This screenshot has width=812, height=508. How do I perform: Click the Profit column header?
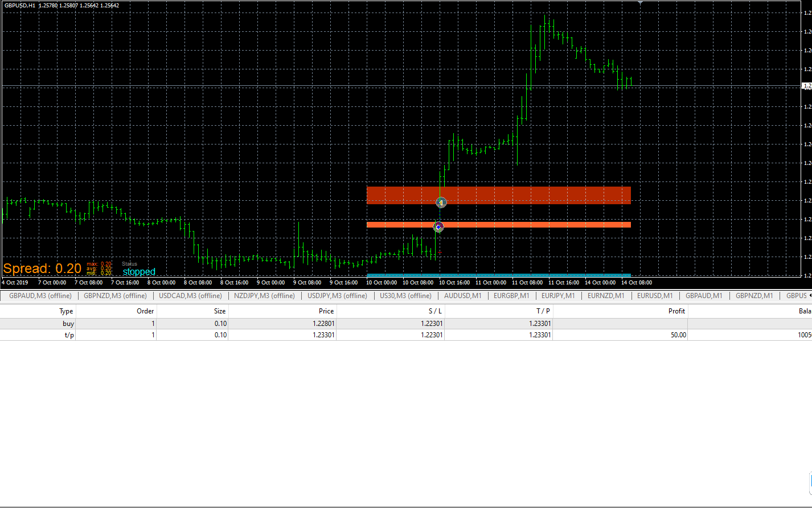[621, 311]
